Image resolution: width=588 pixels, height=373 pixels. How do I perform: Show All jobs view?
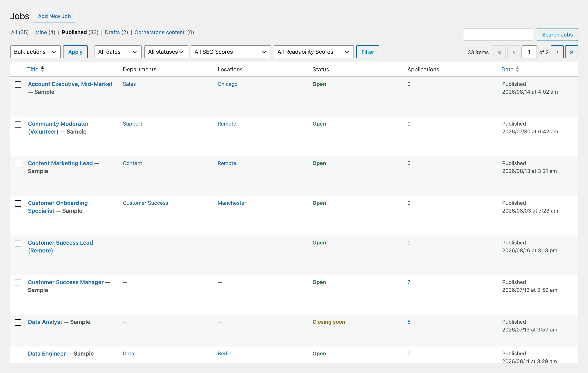[14, 32]
